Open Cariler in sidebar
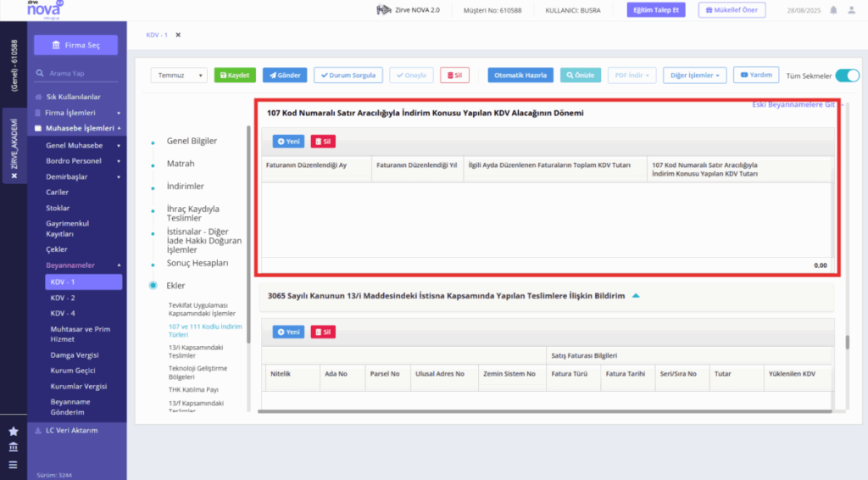The height and width of the screenshot is (480, 868). point(57,193)
